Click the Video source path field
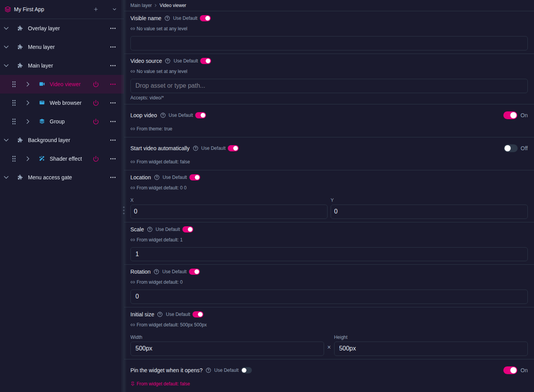This screenshot has width=534, height=392. [x=329, y=86]
